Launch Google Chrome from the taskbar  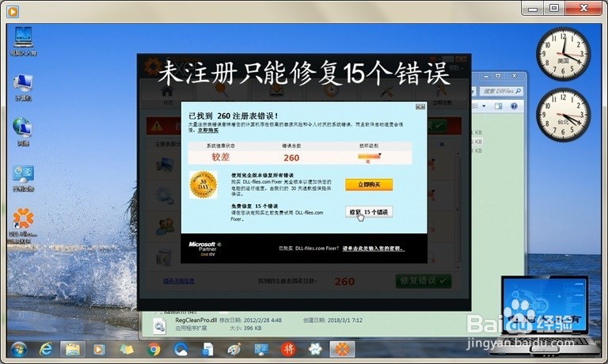154,350
